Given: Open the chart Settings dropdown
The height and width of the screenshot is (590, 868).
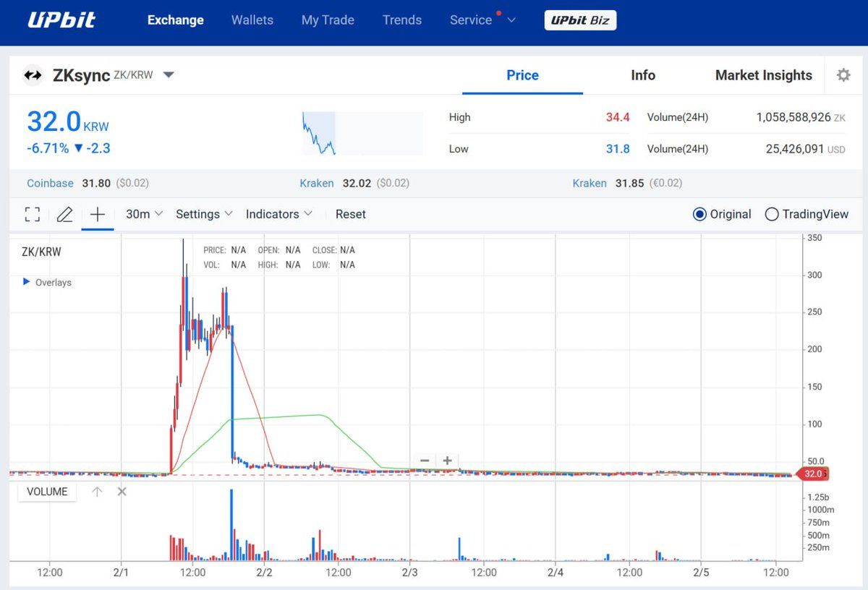Looking at the screenshot, I should [x=204, y=214].
